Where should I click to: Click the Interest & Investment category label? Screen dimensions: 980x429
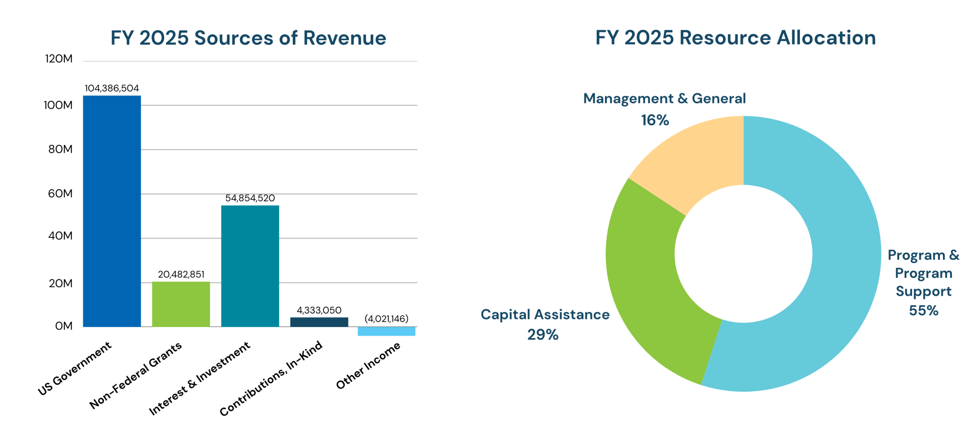(x=199, y=378)
